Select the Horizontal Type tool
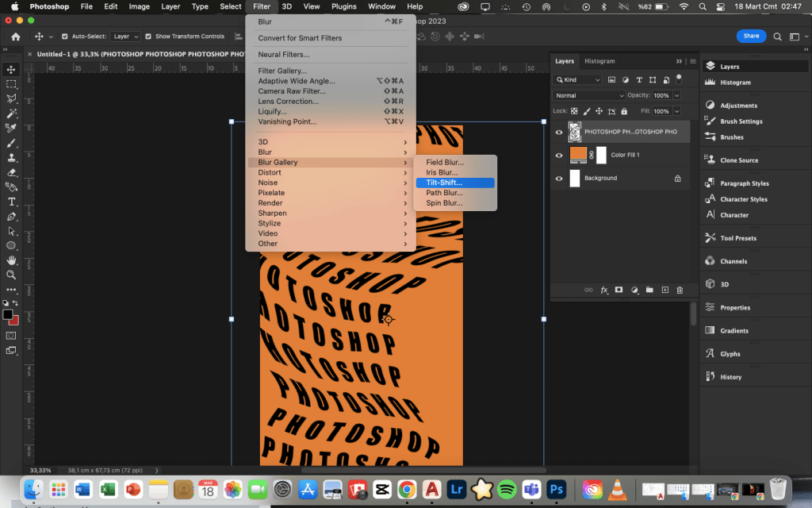The image size is (812, 508). point(11,202)
